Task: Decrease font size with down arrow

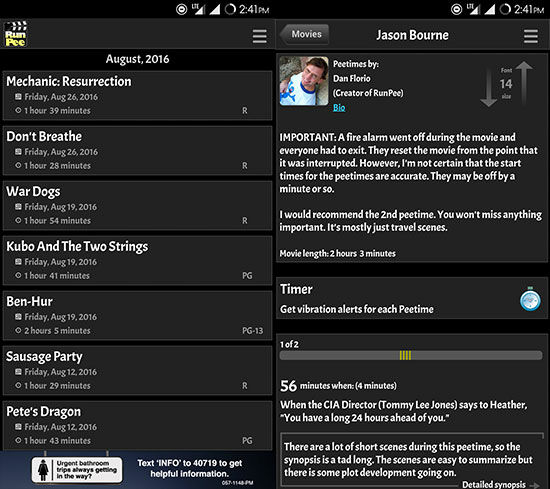Action: (489, 87)
